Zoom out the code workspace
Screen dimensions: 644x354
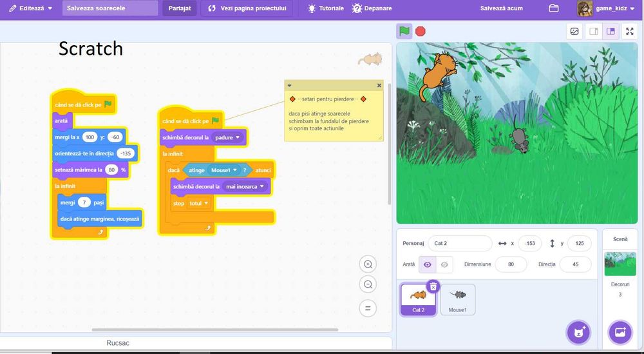point(368,284)
